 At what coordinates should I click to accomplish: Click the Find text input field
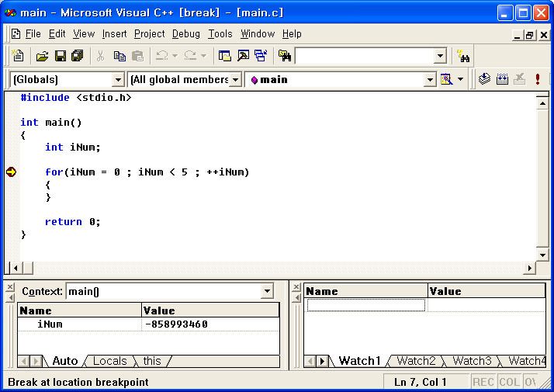tap(364, 56)
